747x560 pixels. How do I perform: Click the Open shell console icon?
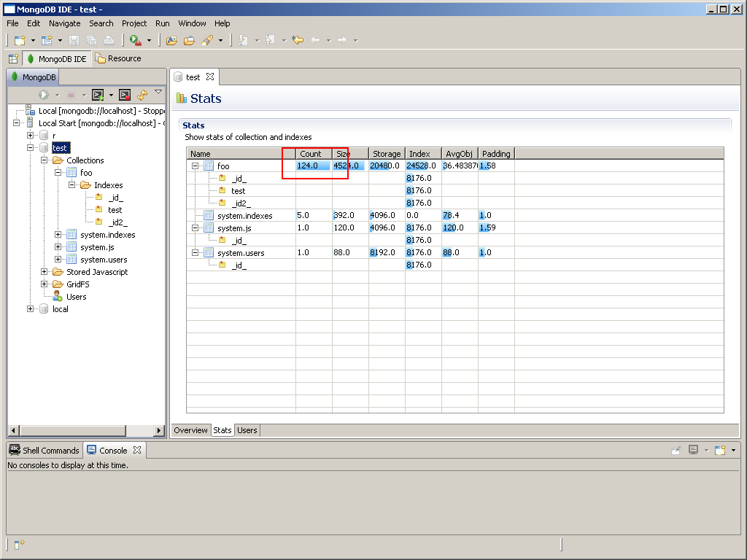point(98,95)
